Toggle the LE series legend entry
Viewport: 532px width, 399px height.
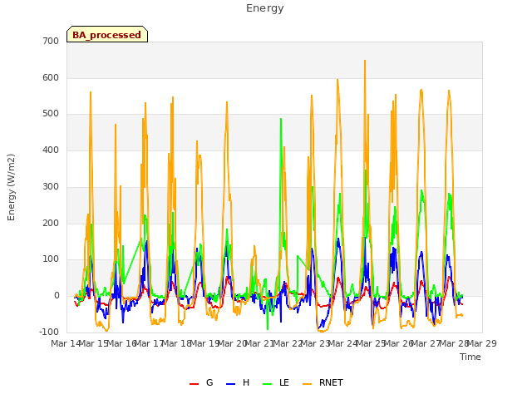pos(276,382)
